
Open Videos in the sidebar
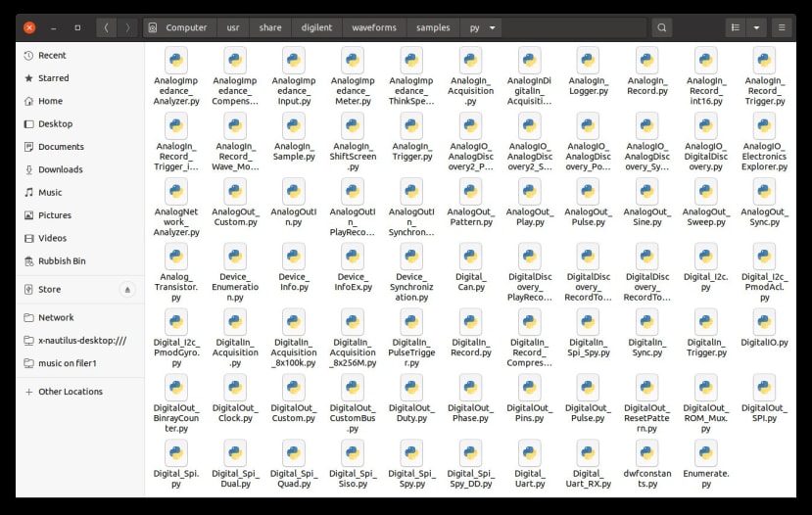click(80, 238)
